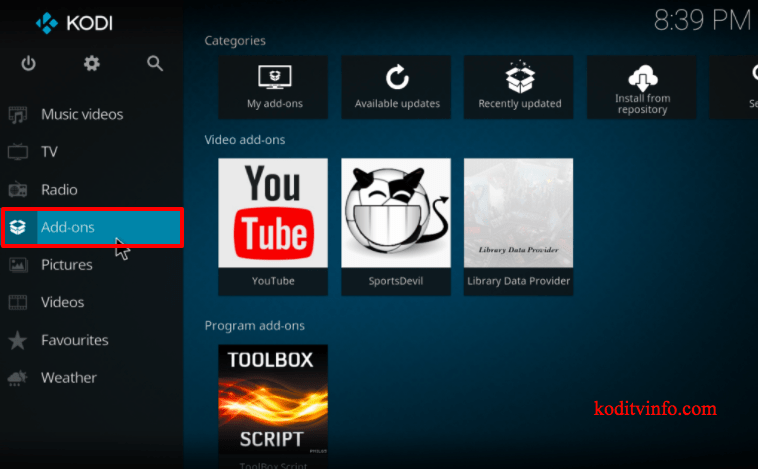Open ToolBox Script program add-on
The image size is (758, 469).
pos(273,406)
